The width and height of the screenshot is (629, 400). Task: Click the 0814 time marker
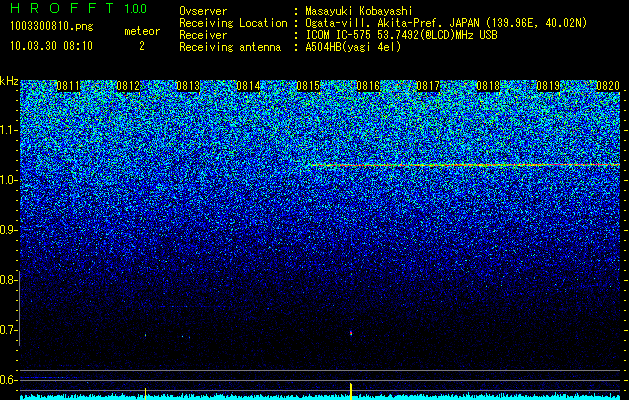tap(248, 86)
